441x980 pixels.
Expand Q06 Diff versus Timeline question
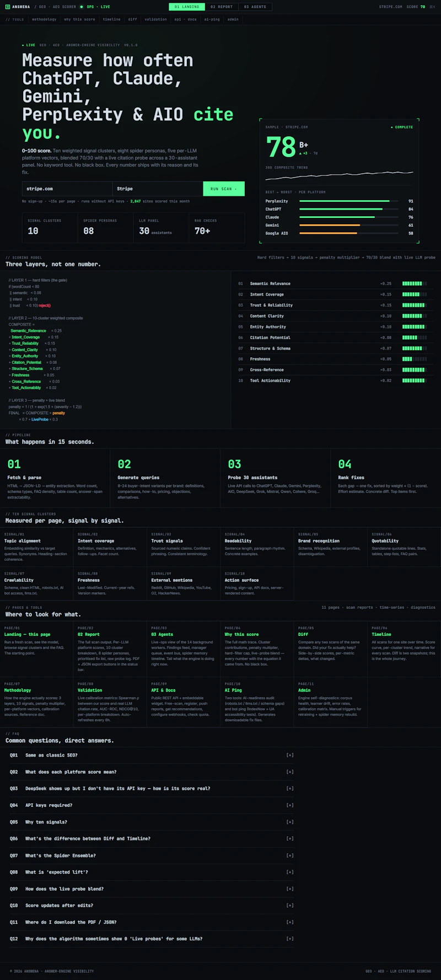coord(152,839)
